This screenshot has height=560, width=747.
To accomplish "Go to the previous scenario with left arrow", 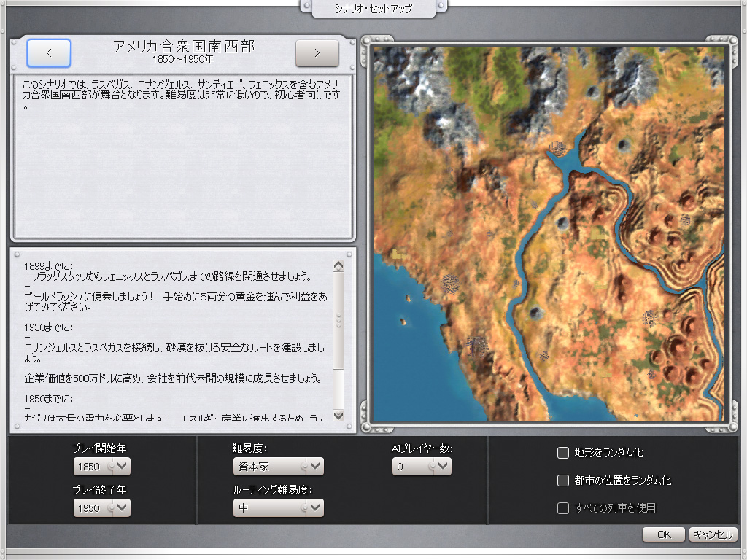I will [49, 52].
